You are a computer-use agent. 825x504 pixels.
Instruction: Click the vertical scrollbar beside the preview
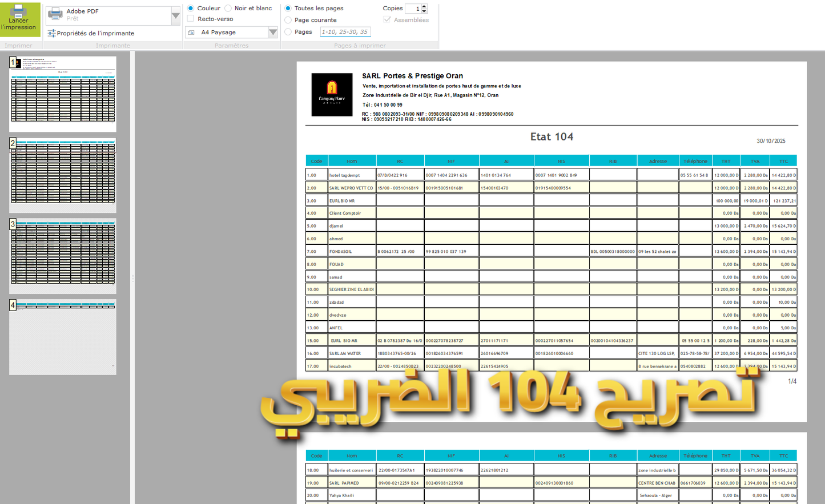133,278
